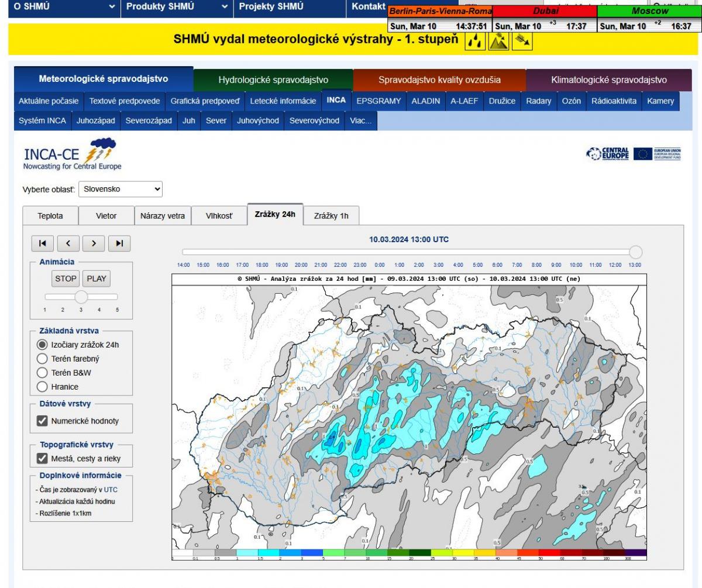
Task: Click the rain warning icon in yellow banner
Action: click(x=475, y=40)
